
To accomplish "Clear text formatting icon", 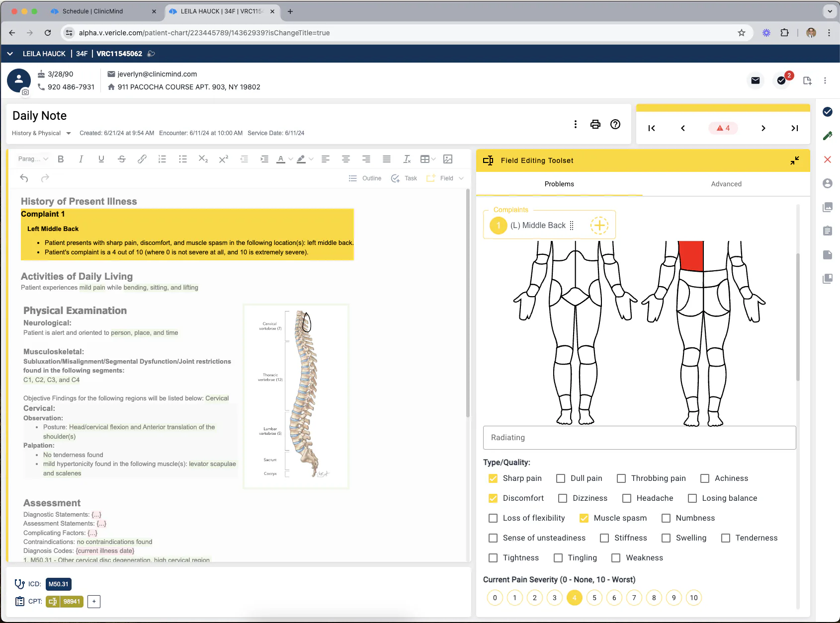I will coord(407,159).
